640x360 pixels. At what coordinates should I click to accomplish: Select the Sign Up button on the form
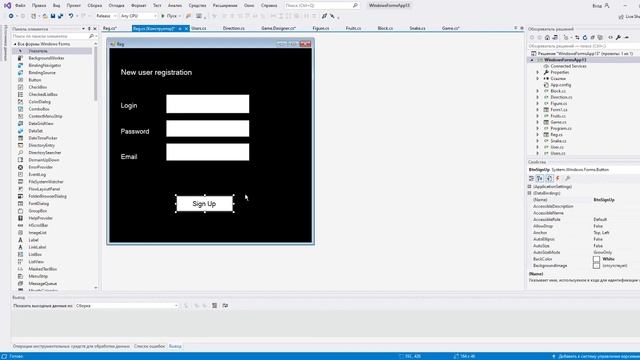point(204,204)
